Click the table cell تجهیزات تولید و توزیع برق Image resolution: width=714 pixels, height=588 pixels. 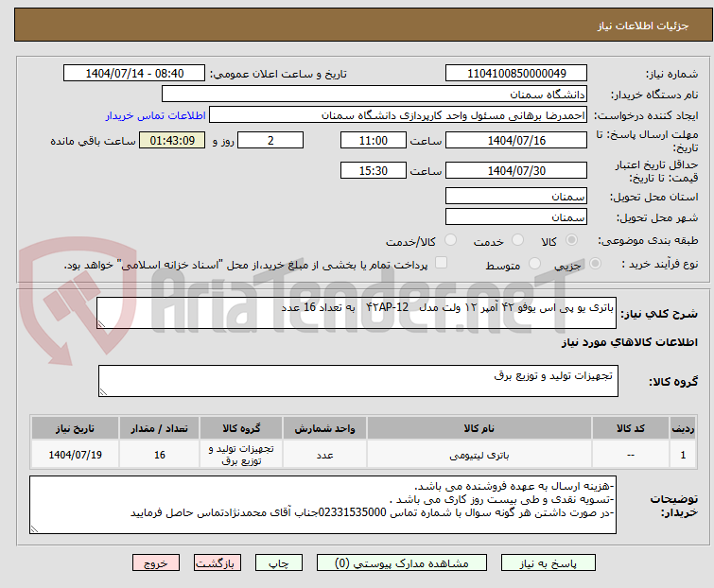pos(241,455)
